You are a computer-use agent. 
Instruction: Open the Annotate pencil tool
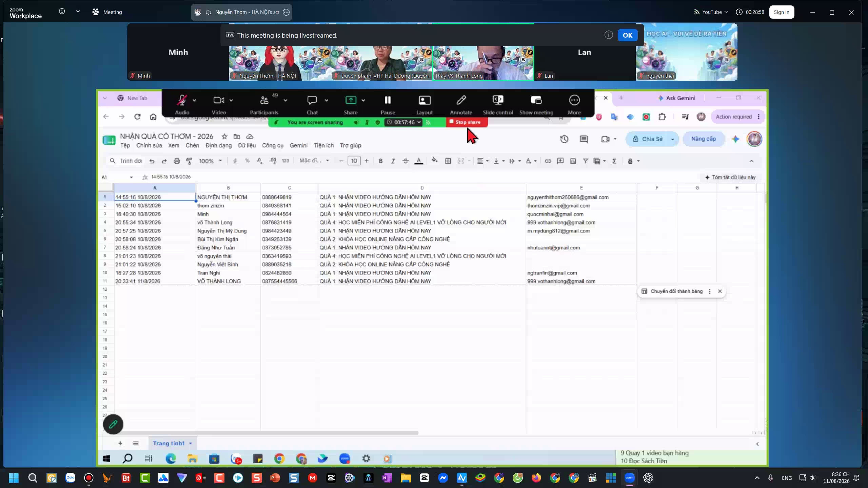(x=461, y=104)
